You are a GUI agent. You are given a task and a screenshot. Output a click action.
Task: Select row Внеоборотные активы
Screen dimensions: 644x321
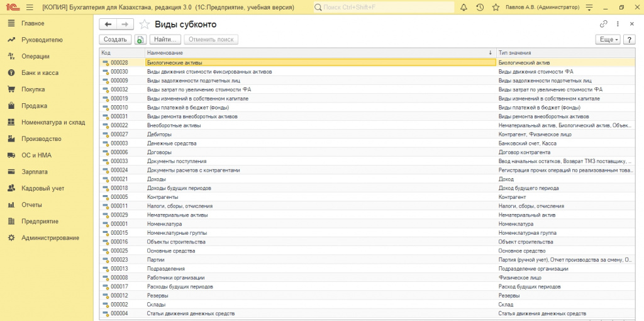(x=367, y=125)
